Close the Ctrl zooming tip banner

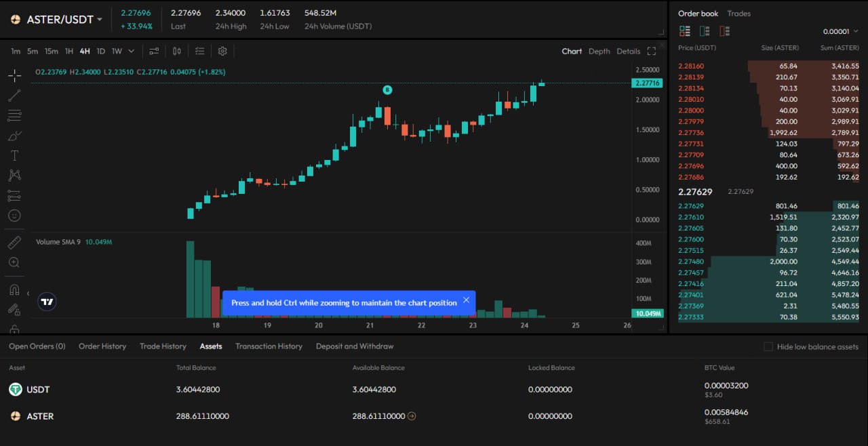click(x=466, y=300)
